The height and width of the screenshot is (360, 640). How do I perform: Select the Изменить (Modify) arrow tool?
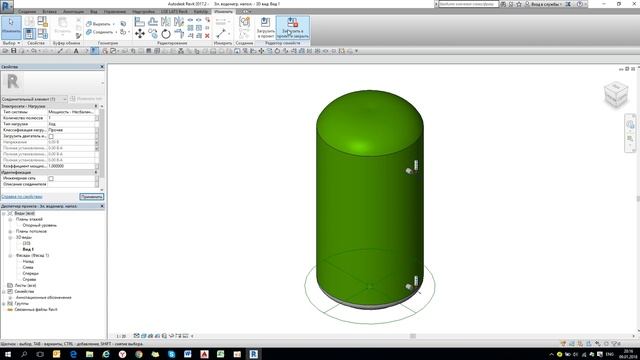[x=11, y=27]
